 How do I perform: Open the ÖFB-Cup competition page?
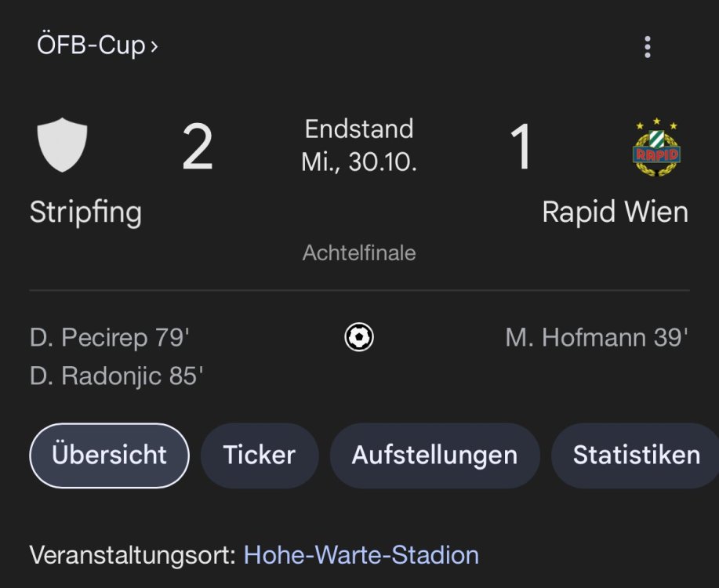point(97,45)
